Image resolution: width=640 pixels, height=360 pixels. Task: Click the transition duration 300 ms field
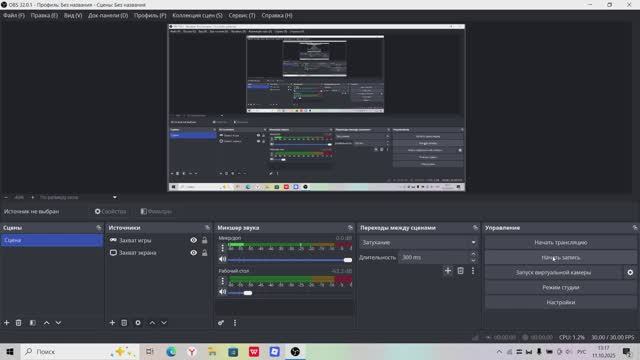[433, 258]
